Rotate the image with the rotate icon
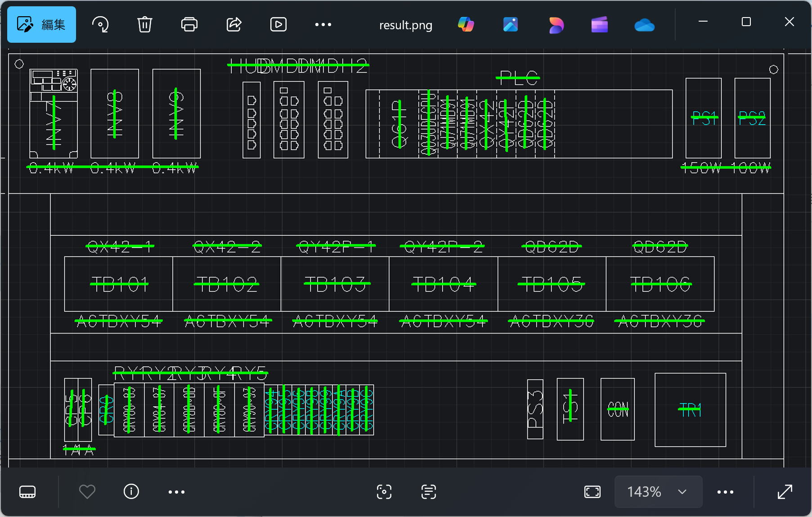 tap(100, 24)
